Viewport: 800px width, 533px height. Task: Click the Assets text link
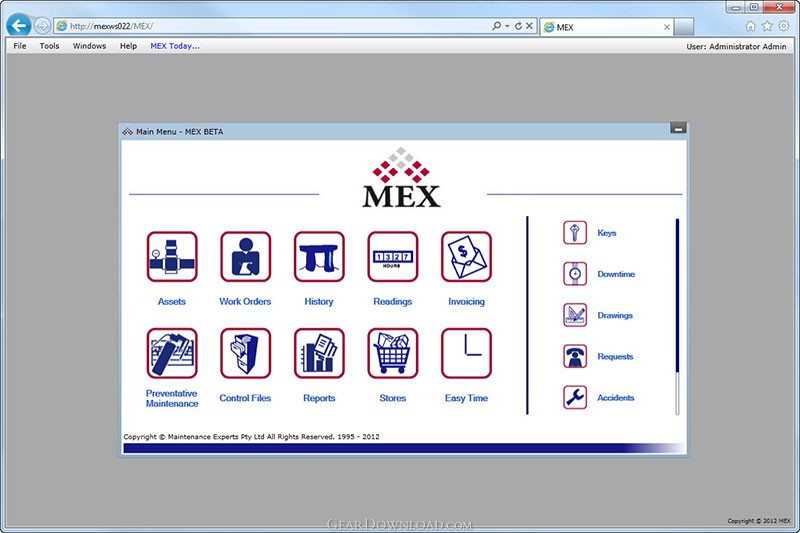tap(172, 301)
